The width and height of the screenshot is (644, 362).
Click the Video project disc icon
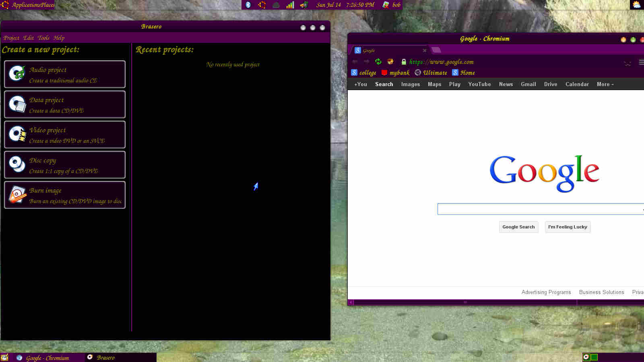(17, 134)
